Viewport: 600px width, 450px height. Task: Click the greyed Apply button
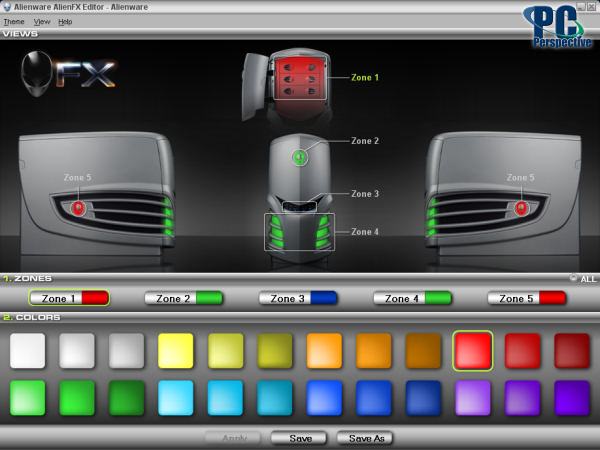[233, 438]
